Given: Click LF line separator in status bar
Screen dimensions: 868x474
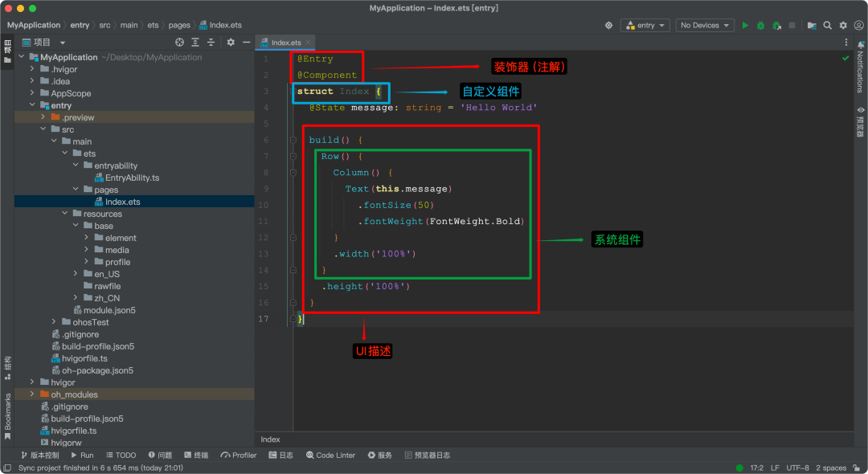Looking at the screenshot, I should 775,468.
